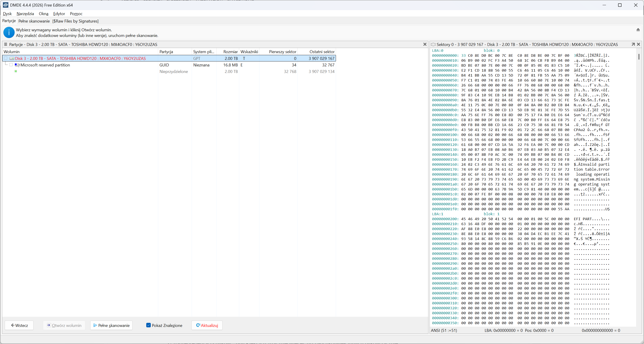Click the blue information icon
644x344 pixels.
[9, 32]
